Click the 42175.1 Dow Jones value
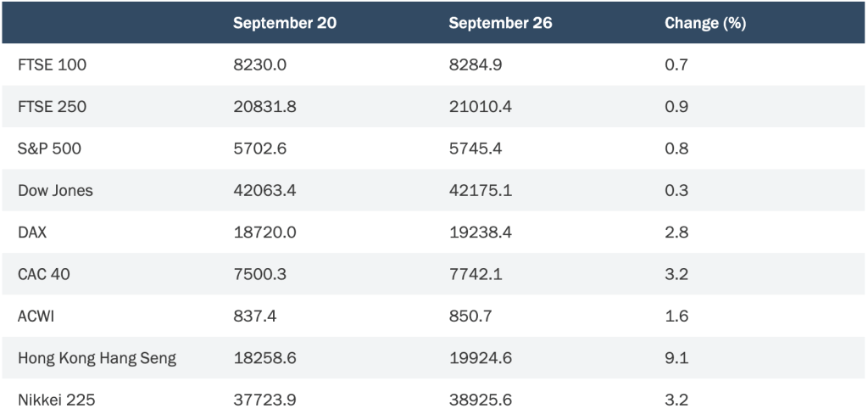The image size is (868, 420). click(x=480, y=191)
